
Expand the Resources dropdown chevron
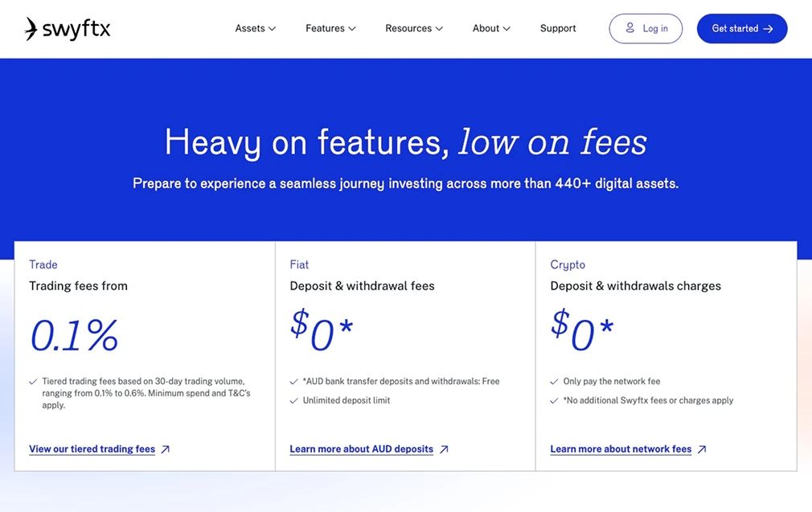pos(439,29)
